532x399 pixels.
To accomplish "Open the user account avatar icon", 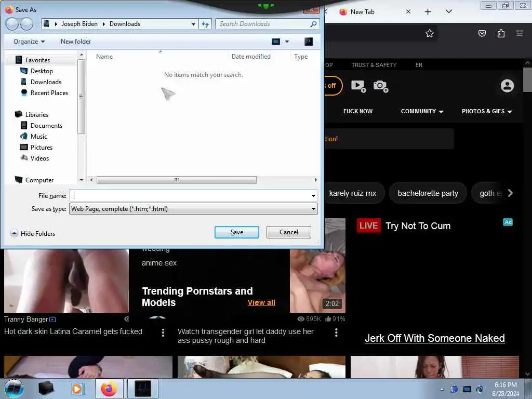I will (507, 86).
